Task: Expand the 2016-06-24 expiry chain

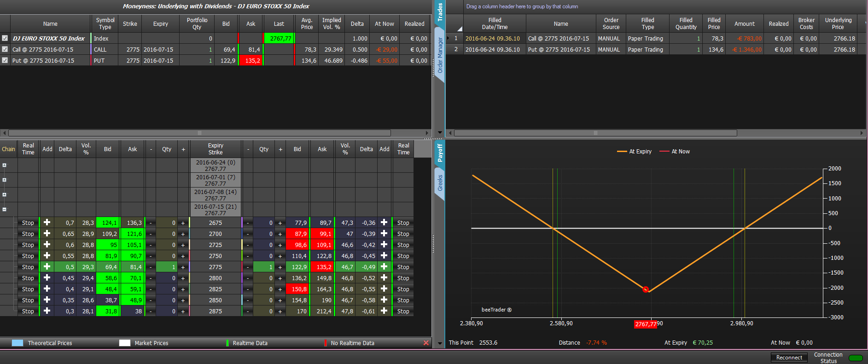Action: tap(5, 165)
